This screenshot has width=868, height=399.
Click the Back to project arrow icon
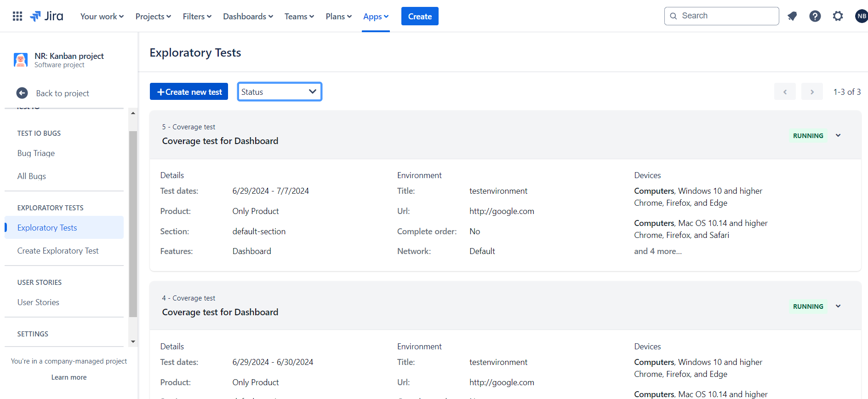tap(22, 93)
